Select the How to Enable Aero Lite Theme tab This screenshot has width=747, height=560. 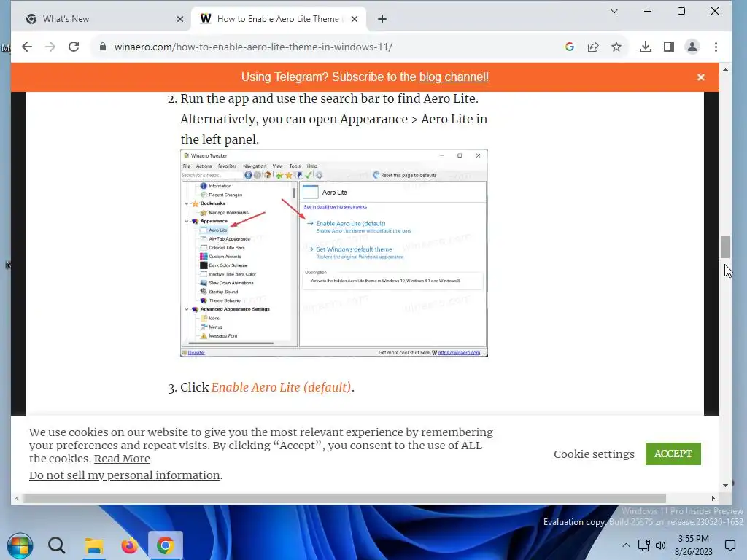point(279,19)
